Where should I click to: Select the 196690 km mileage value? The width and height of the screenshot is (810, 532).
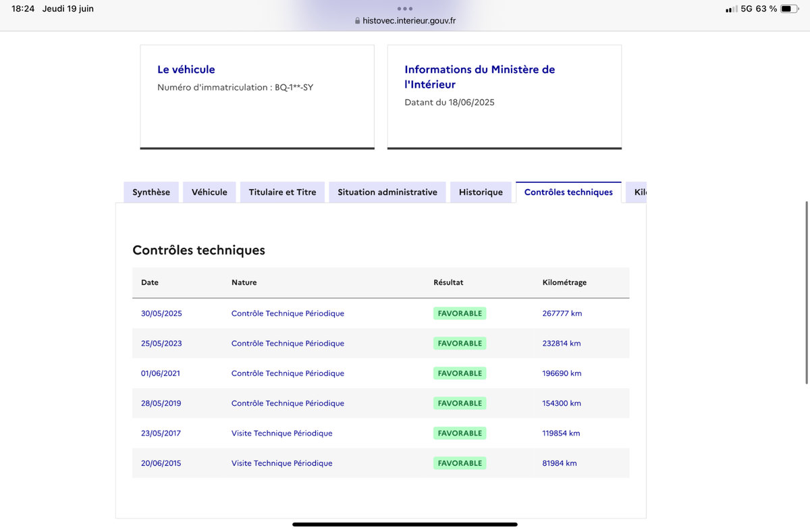click(x=562, y=373)
